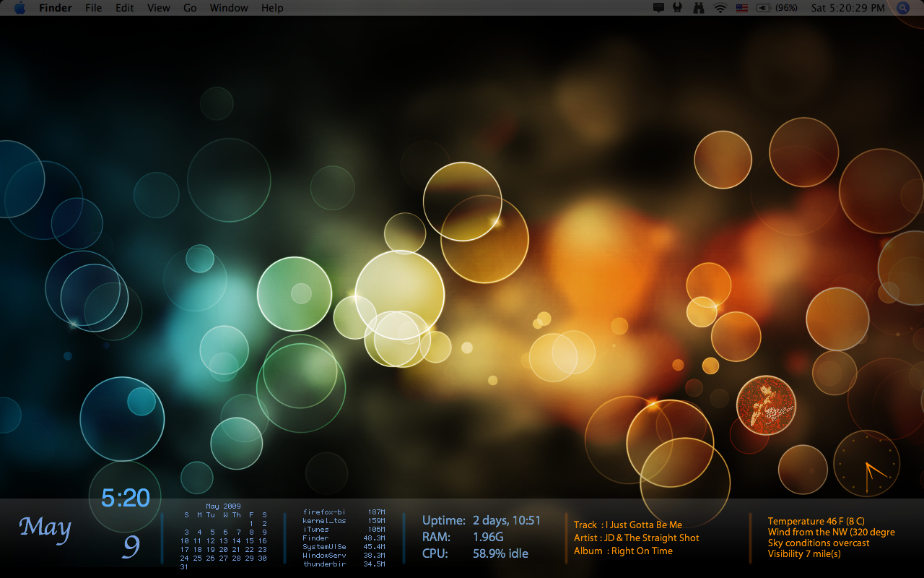
Task: Open the Apple menu
Action: pyautogui.click(x=19, y=8)
